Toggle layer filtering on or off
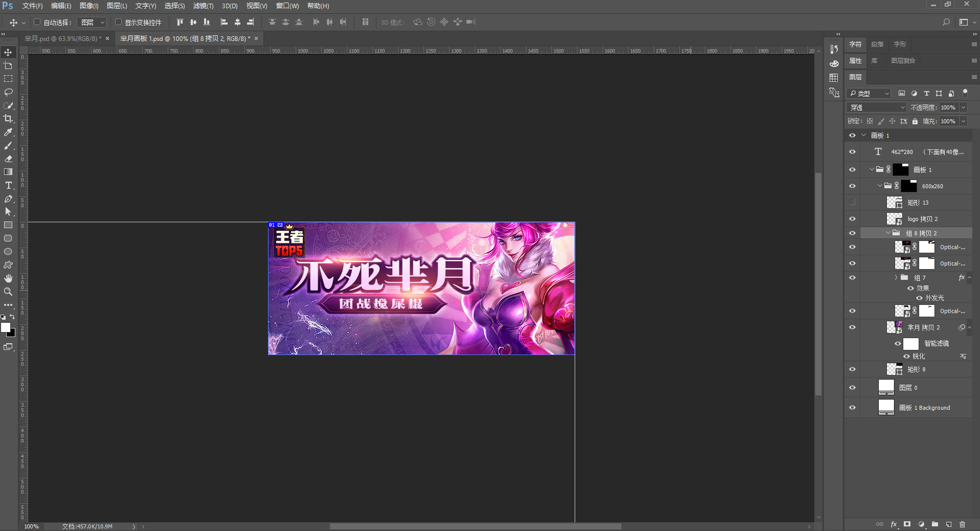Viewport: 980px width, 531px height. click(965, 92)
